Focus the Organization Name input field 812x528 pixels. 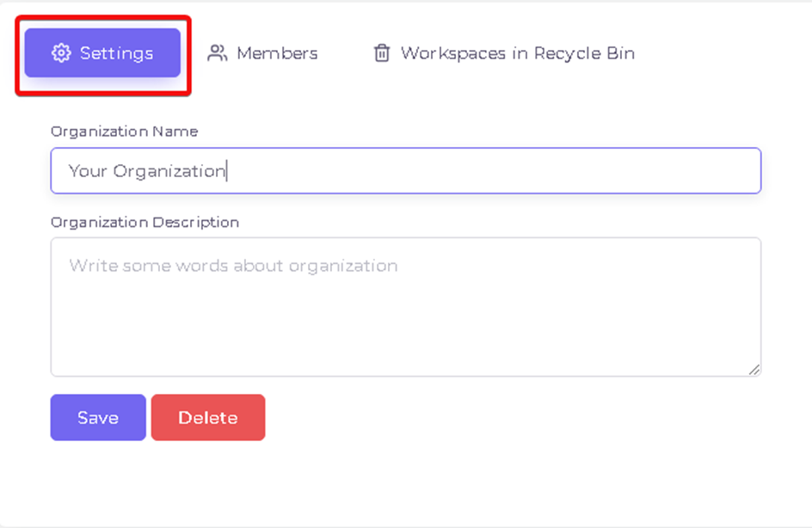[406, 171]
